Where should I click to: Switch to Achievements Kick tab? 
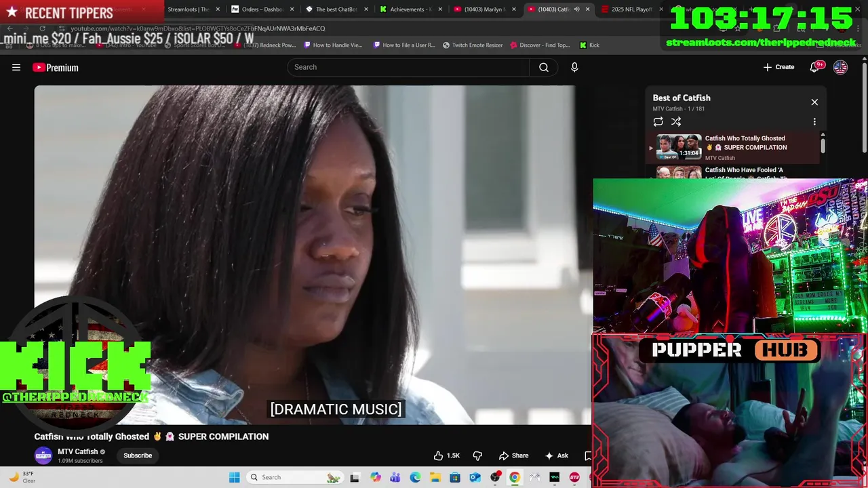pos(410,9)
